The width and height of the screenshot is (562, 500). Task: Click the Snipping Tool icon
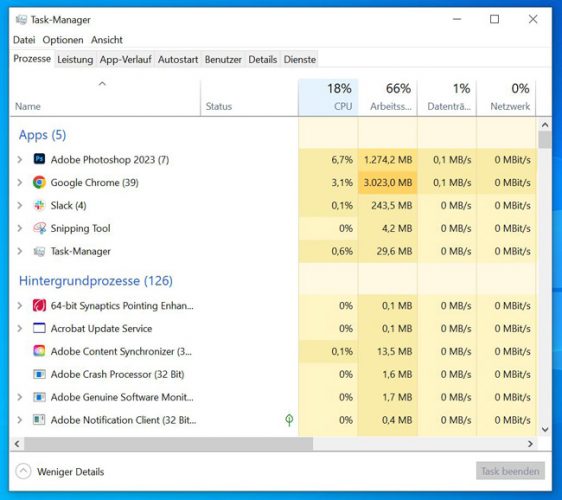39,228
